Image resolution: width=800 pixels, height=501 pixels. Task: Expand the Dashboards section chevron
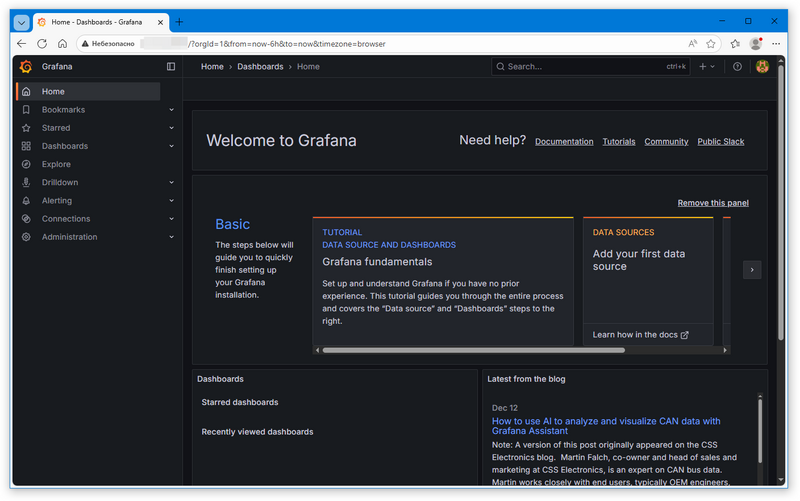(x=171, y=146)
